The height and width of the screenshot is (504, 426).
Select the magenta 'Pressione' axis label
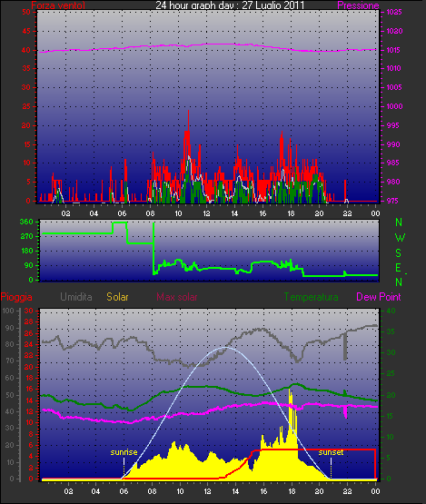(358, 5)
